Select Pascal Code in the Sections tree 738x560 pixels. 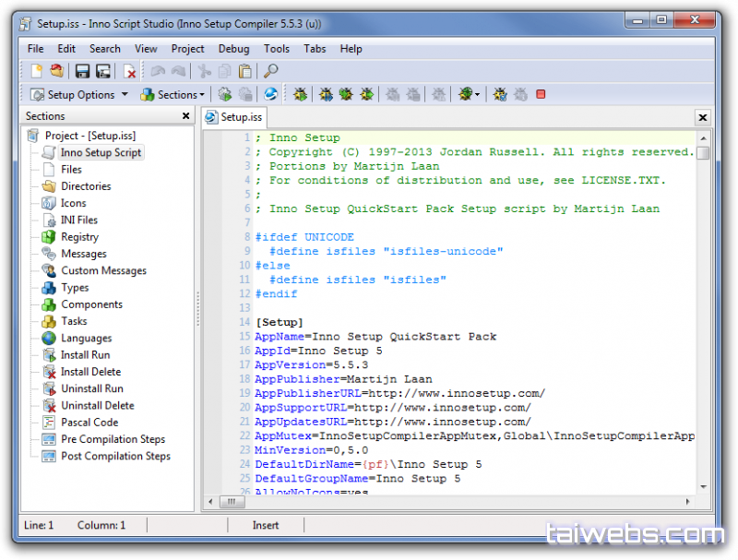[89, 423]
